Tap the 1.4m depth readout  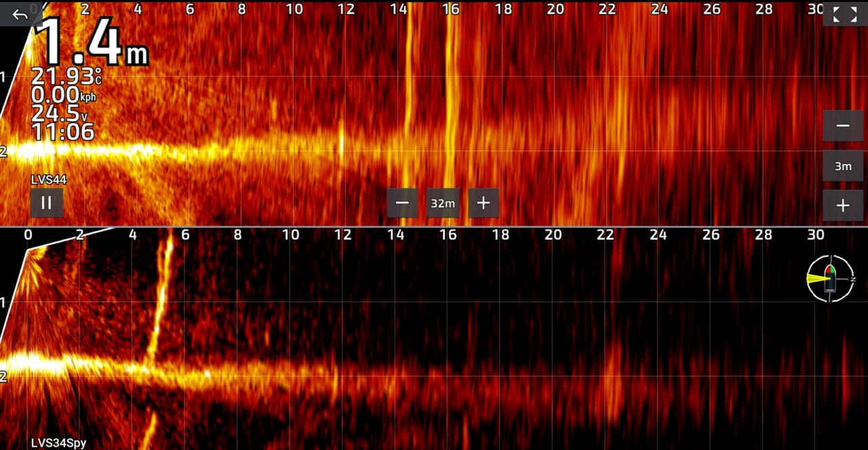[92, 42]
